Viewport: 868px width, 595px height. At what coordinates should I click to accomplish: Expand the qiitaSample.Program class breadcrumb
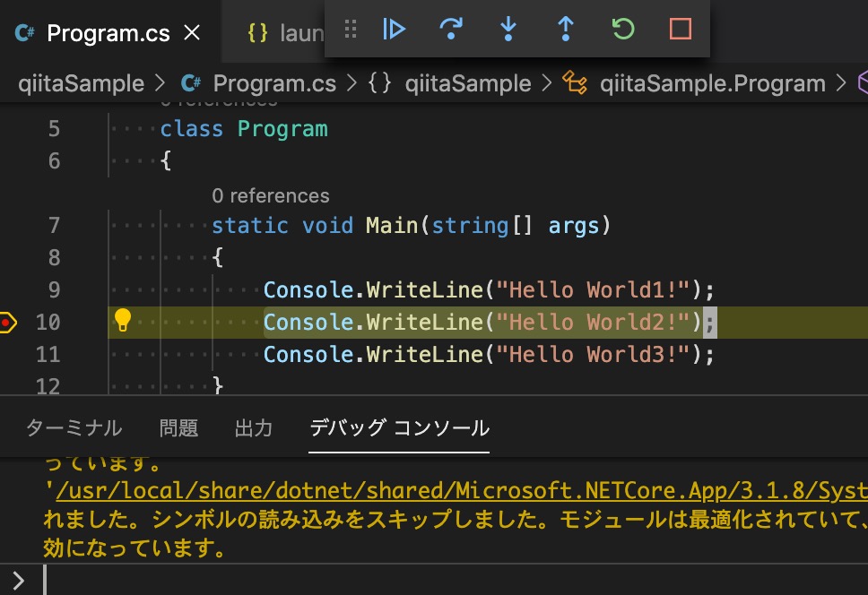[712, 84]
